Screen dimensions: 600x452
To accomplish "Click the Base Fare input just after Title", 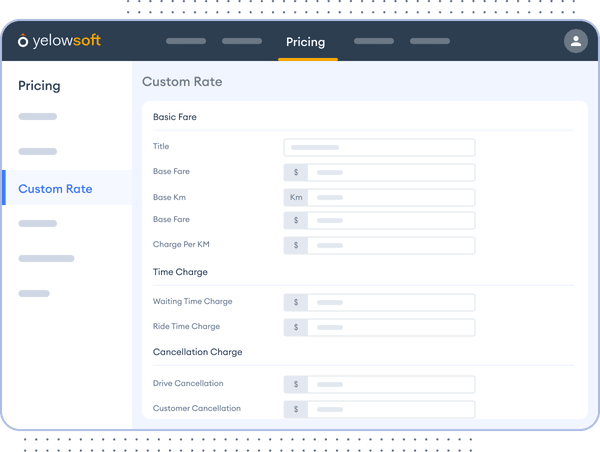I will (391, 172).
